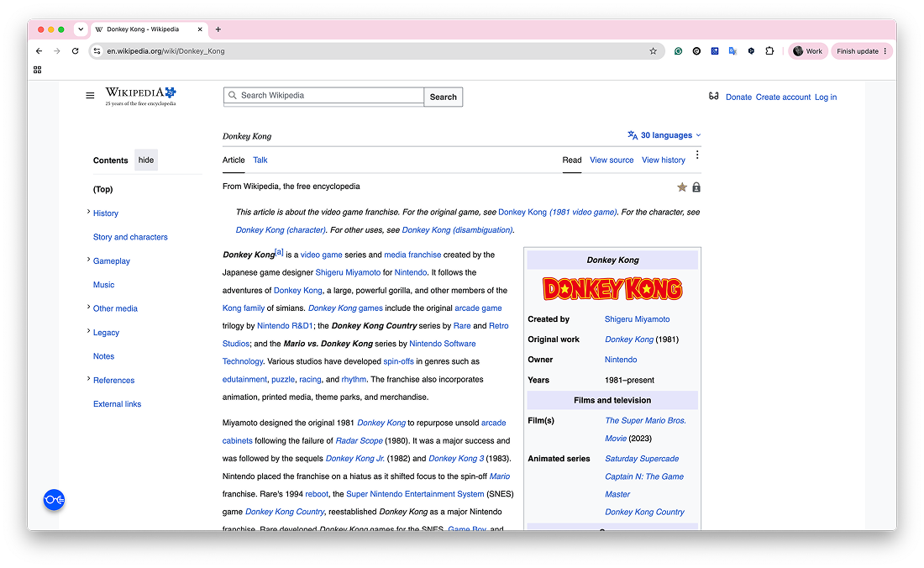The width and height of the screenshot is (924, 568).
Task: Bookmark page with the star icon in address bar
Action: tap(653, 51)
